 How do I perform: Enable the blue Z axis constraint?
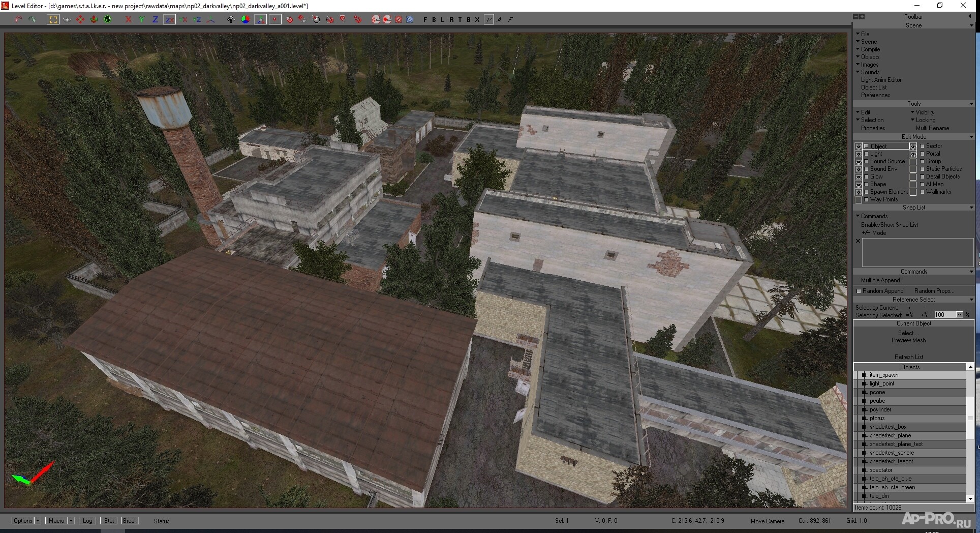[155, 19]
